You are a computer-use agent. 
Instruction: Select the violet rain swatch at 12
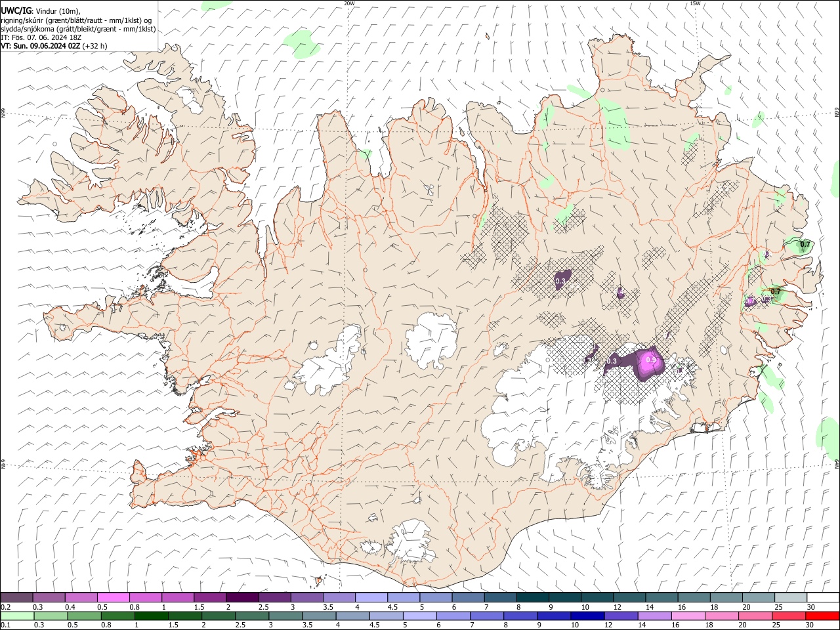(620, 616)
